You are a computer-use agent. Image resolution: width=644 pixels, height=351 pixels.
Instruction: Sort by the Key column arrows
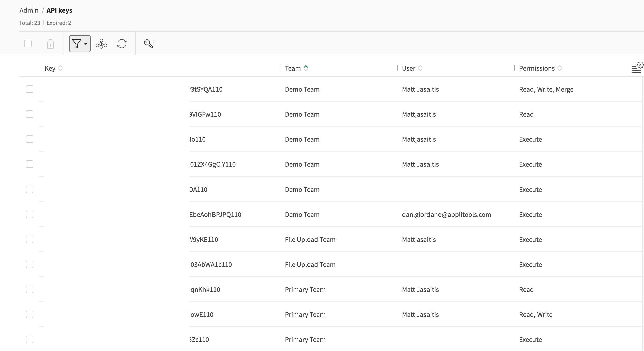click(x=60, y=68)
